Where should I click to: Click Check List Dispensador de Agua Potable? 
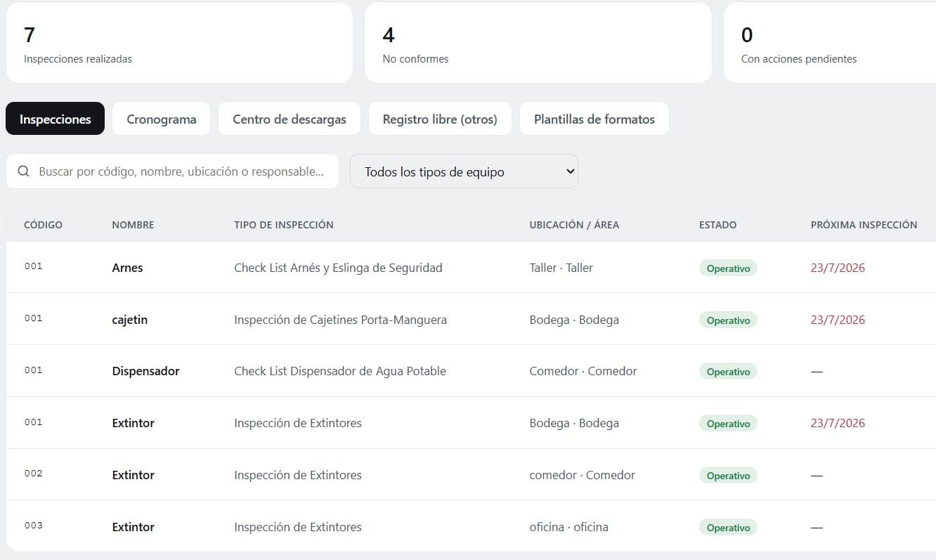click(x=340, y=371)
